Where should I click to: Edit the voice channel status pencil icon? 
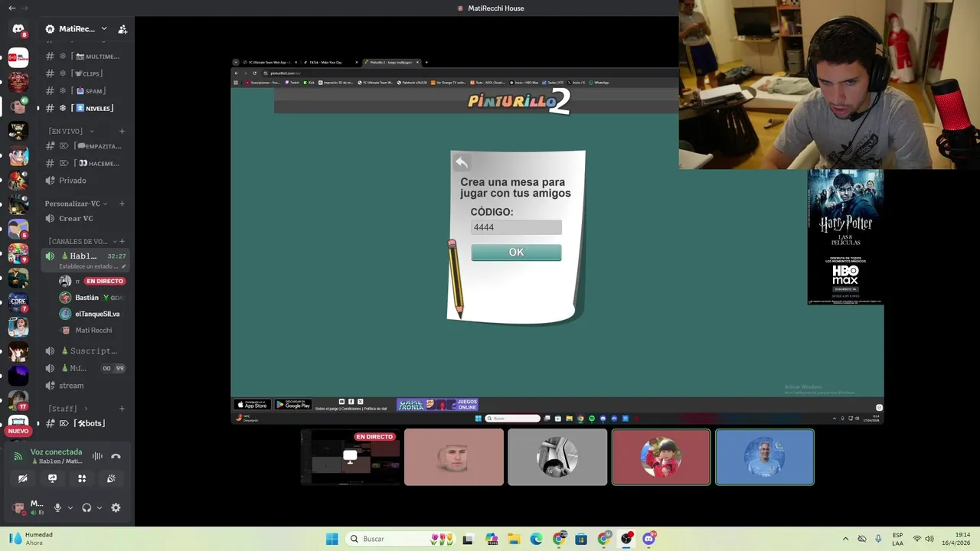pyautogui.click(x=123, y=266)
